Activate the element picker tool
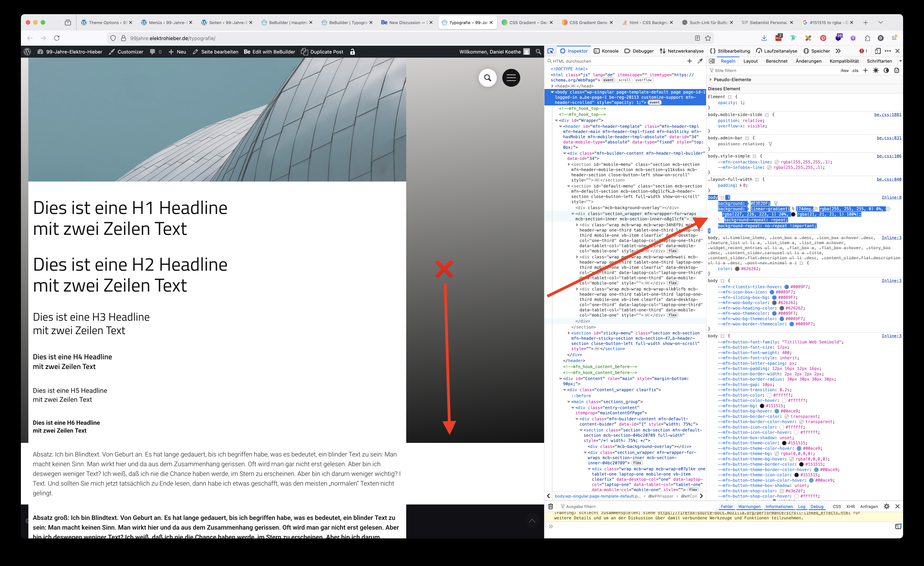Screen dimensions: 924x566 click(x=550, y=51)
